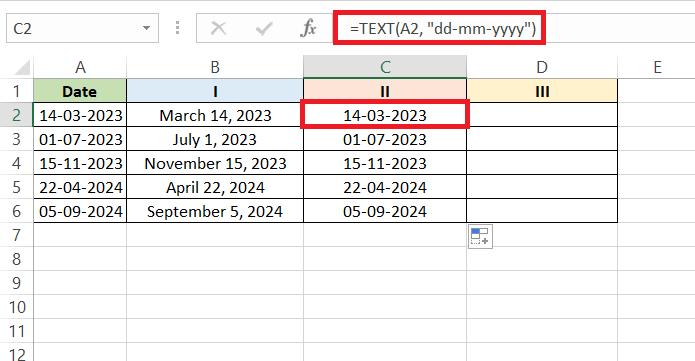This screenshot has width=695, height=361.
Task: Select cell A3 containing 01-07-2023
Action: (x=80, y=139)
